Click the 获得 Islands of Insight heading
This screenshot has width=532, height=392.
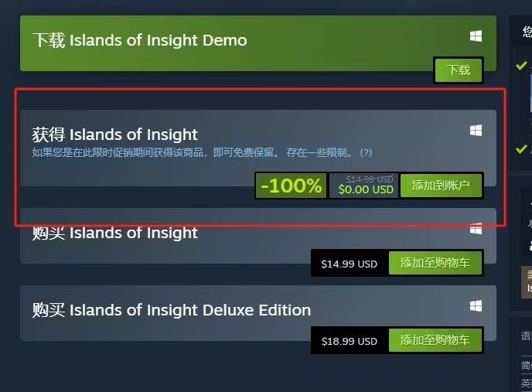click(115, 135)
